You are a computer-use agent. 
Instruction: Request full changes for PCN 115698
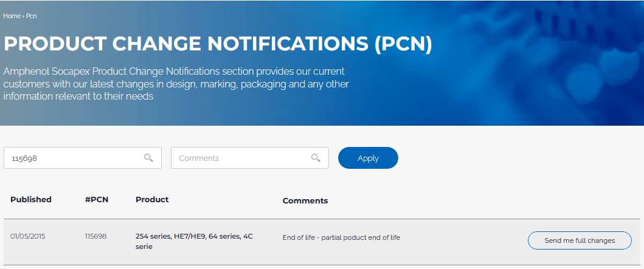580,240
